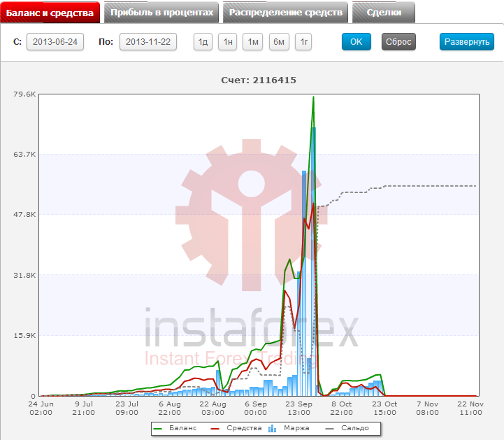Click the 6 Aug 22:00 axis label

tap(170, 408)
